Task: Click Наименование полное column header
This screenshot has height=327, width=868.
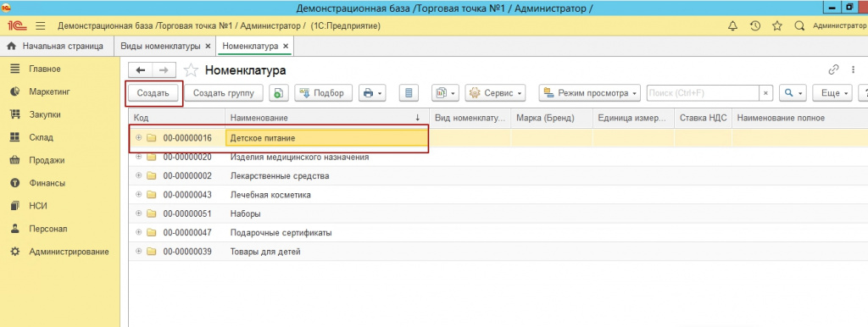Action: coord(800,118)
